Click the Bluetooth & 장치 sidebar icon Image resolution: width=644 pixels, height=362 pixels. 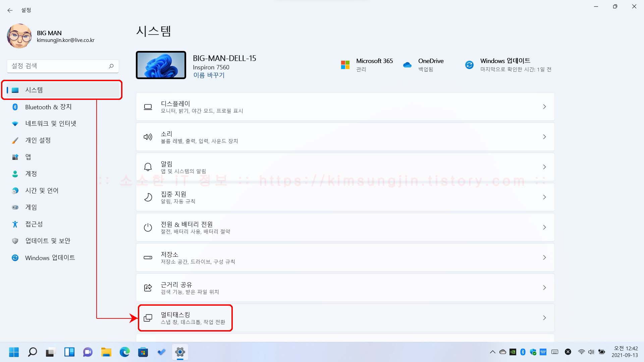[x=15, y=107]
